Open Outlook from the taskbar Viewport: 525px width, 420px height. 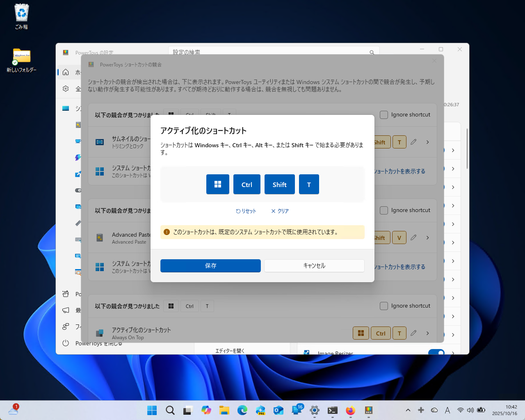pyautogui.click(x=278, y=410)
